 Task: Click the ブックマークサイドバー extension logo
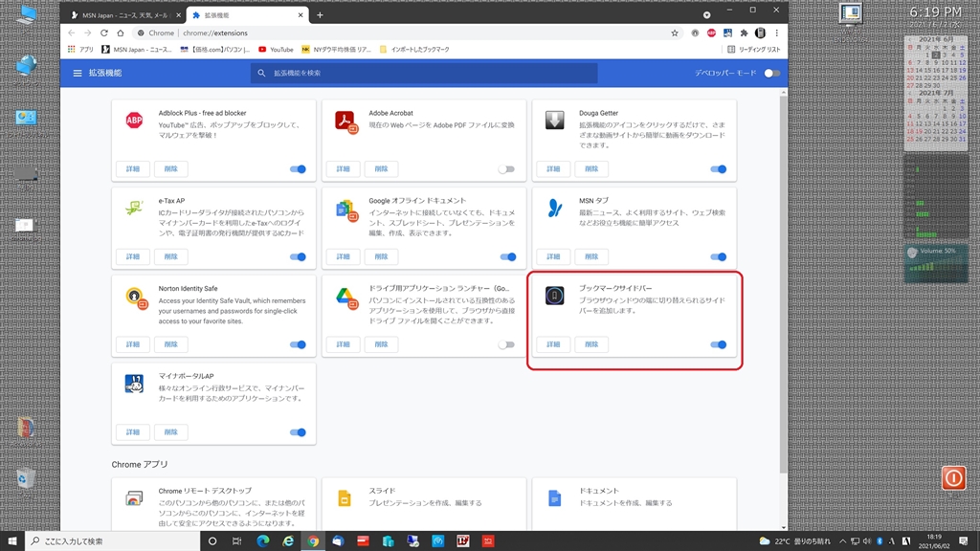[x=554, y=296]
